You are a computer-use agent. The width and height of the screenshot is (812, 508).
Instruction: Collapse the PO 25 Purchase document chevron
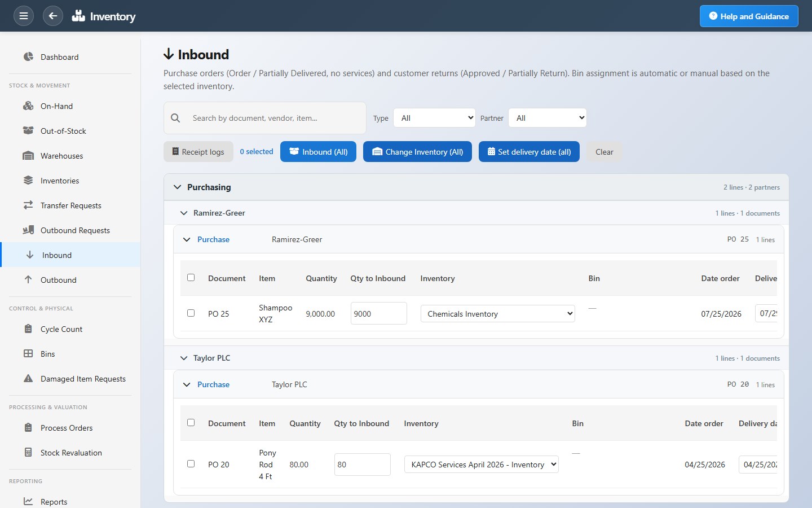click(x=187, y=239)
